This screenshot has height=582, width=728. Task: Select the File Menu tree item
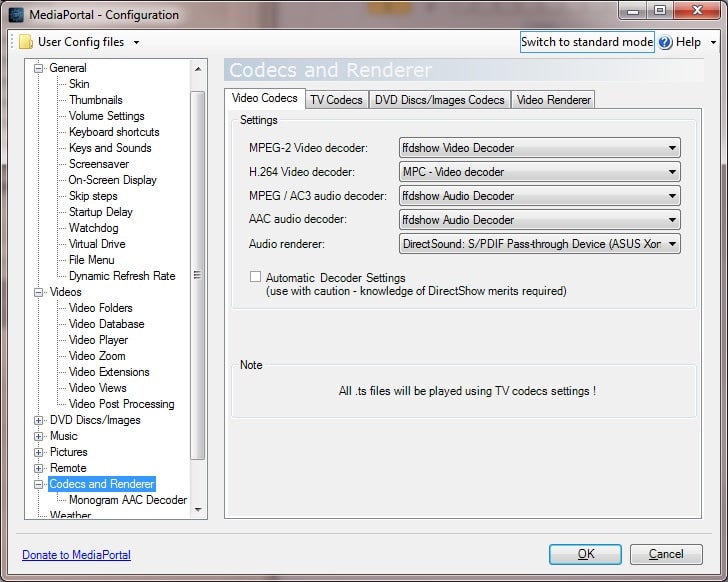point(91,260)
